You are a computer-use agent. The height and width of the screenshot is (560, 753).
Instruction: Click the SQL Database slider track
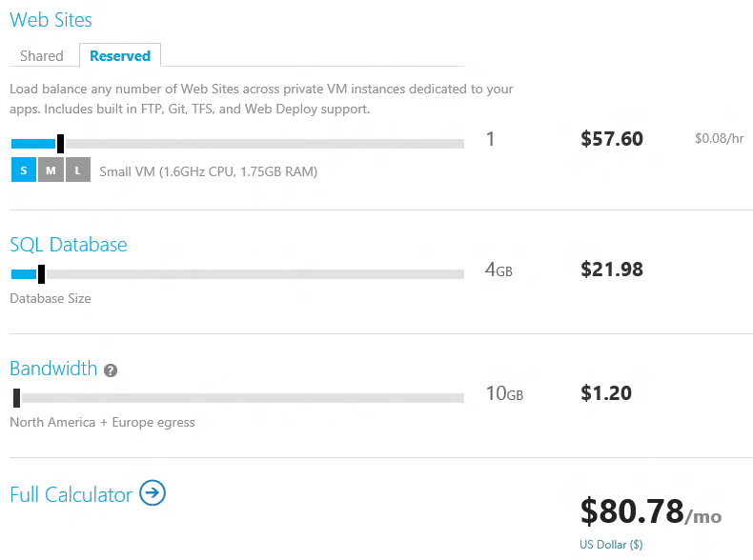point(237,274)
